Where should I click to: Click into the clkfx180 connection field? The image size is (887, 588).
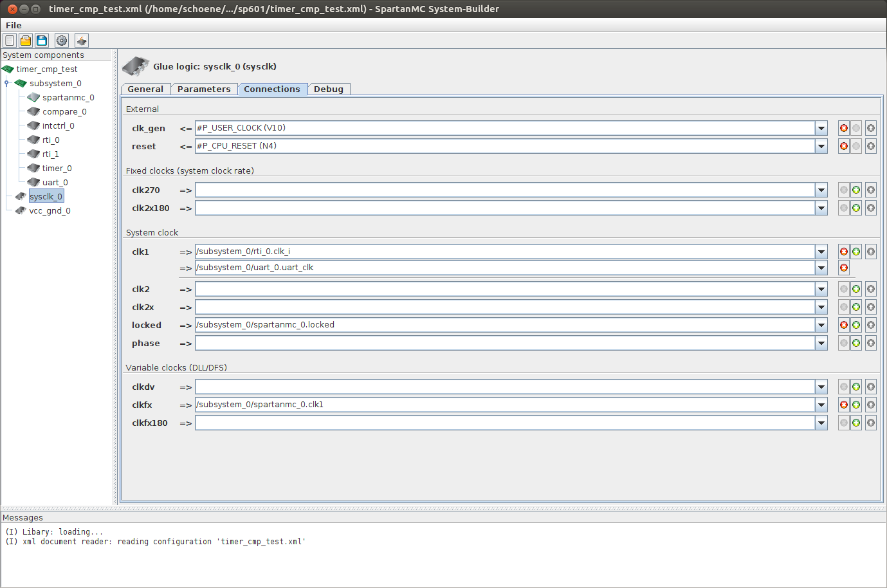(x=505, y=423)
